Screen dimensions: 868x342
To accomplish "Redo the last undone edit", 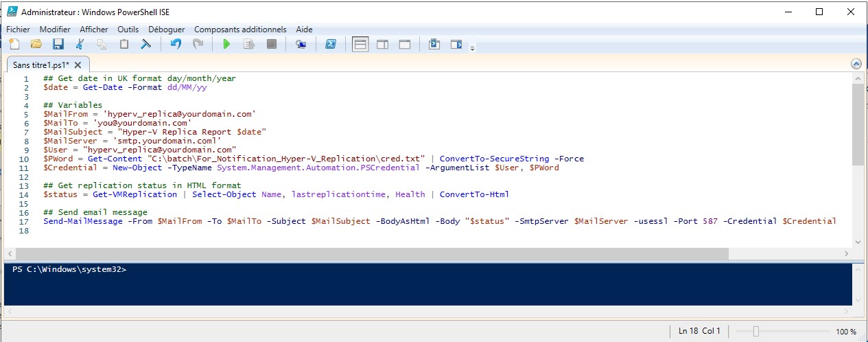I will (x=198, y=45).
